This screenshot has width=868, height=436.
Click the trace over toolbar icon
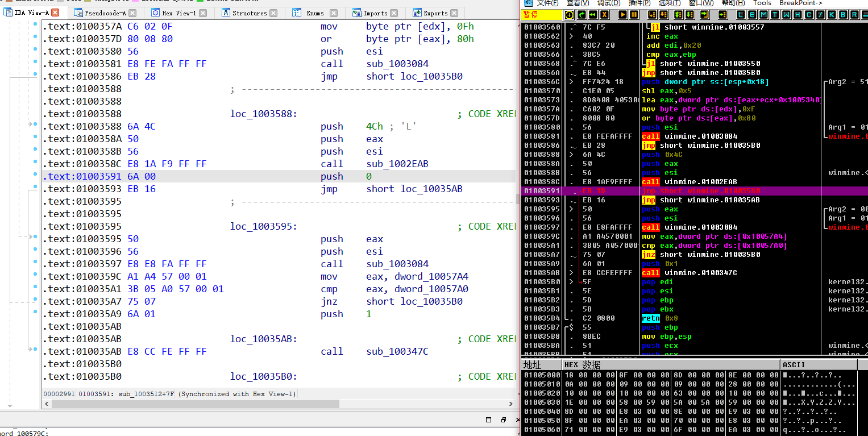click(x=690, y=15)
